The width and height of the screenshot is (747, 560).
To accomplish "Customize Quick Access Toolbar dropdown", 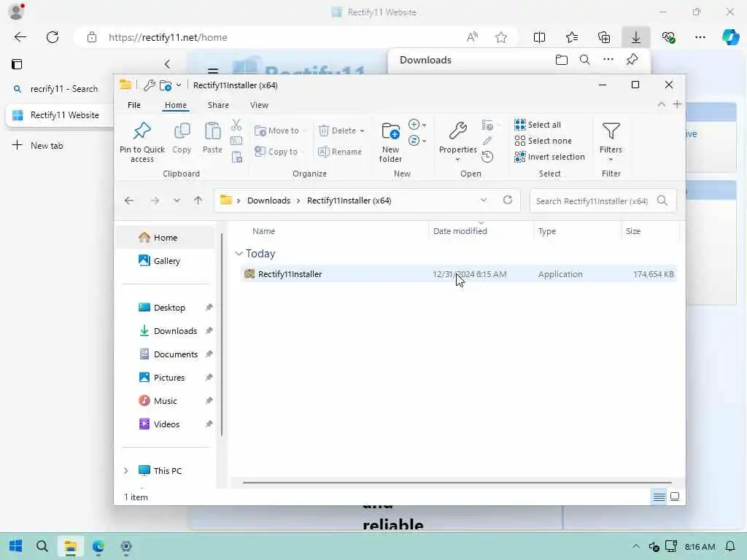I will point(179,85).
